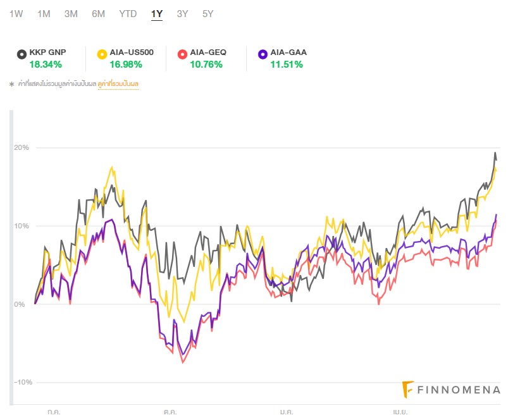Click the KKP GNP black ring icon

(22, 53)
